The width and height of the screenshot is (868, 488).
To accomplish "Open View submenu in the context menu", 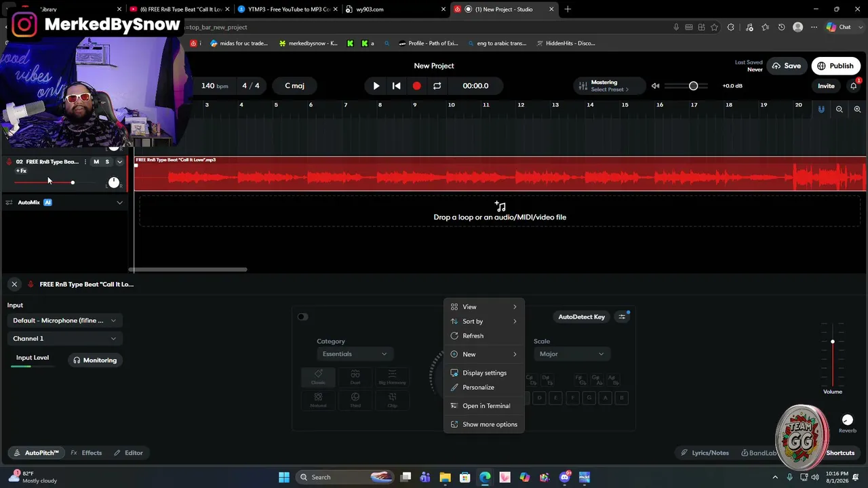I will click(484, 307).
